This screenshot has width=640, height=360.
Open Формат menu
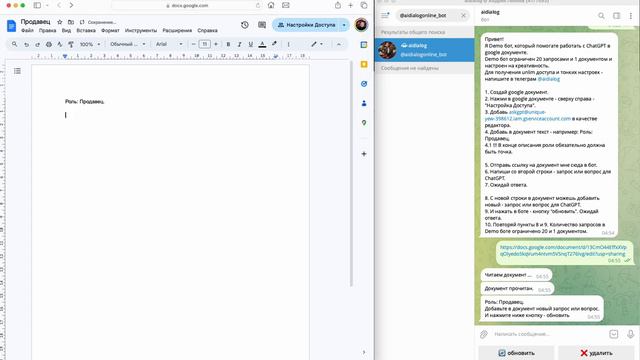tap(110, 31)
